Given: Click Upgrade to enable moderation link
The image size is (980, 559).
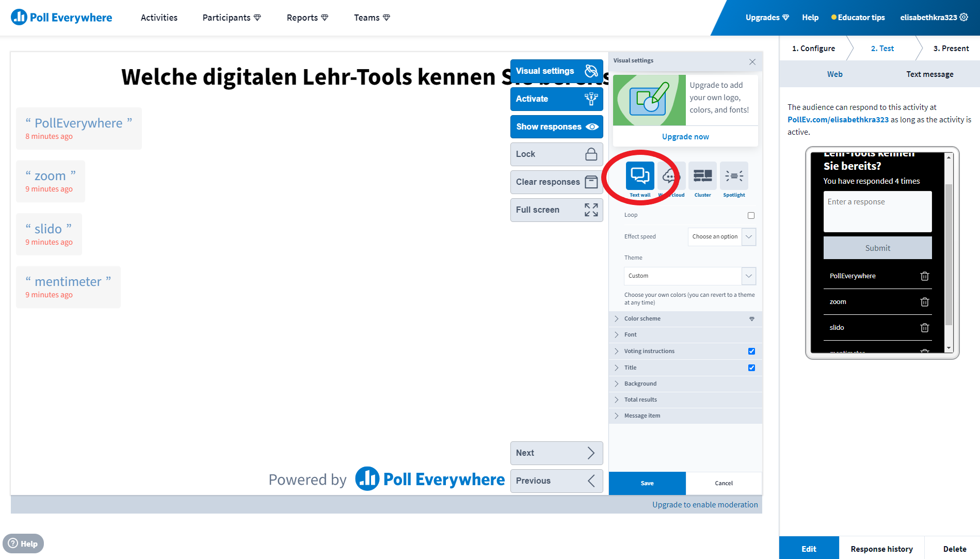Looking at the screenshot, I should coord(705,505).
